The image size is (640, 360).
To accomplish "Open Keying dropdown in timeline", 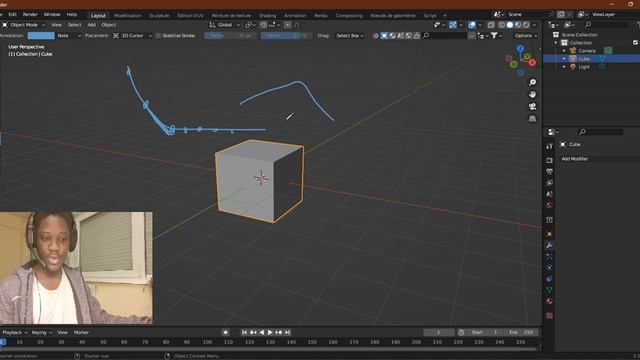I will click(42, 333).
